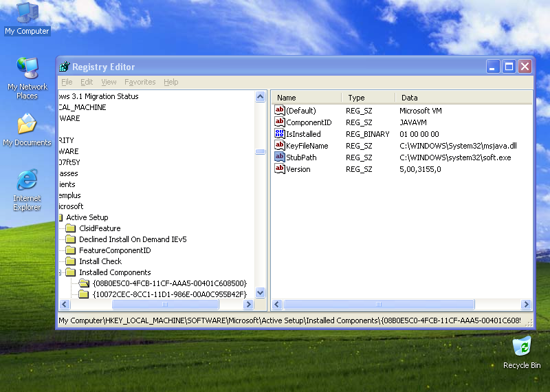The height and width of the screenshot is (392, 550).
Task: Select the {08B0E5C0-4FCB-11CF-AAA5-00401C608500} key
Action: pyautogui.click(x=170, y=283)
